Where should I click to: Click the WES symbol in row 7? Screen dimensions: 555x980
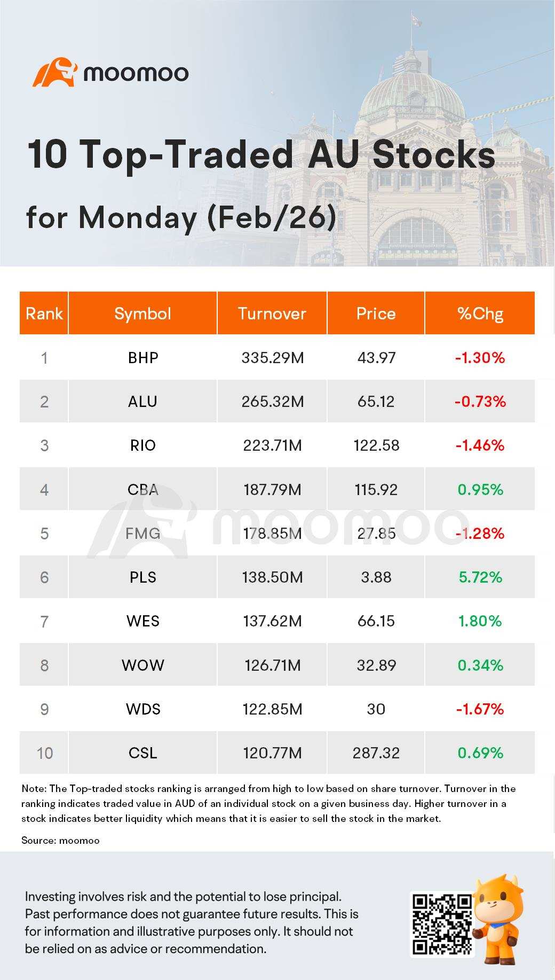point(143,621)
